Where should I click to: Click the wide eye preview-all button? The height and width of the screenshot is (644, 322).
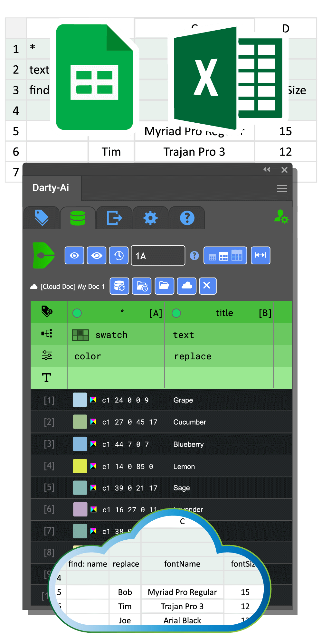(x=97, y=256)
